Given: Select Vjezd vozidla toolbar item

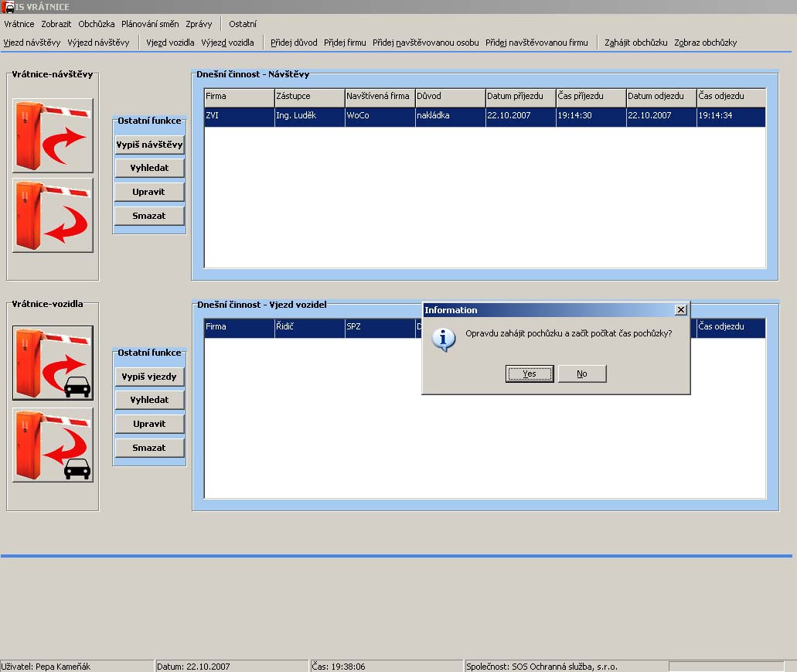Looking at the screenshot, I should click(170, 43).
